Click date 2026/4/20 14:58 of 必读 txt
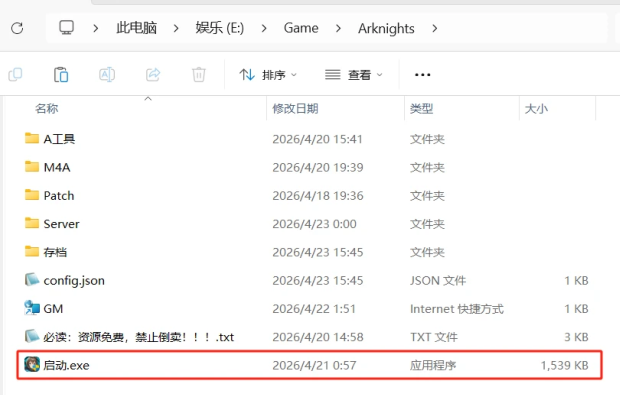The width and height of the screenshot is (620, 395). point(318,337)
